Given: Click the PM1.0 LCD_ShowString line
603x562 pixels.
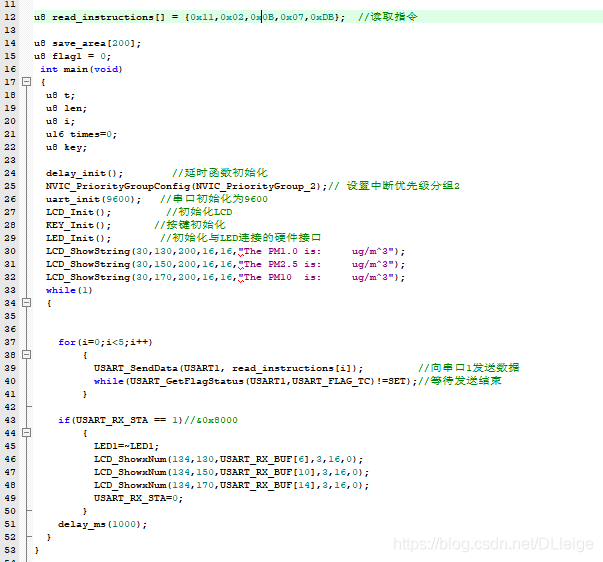Looking at the screenshot, I should click(225, 252).
